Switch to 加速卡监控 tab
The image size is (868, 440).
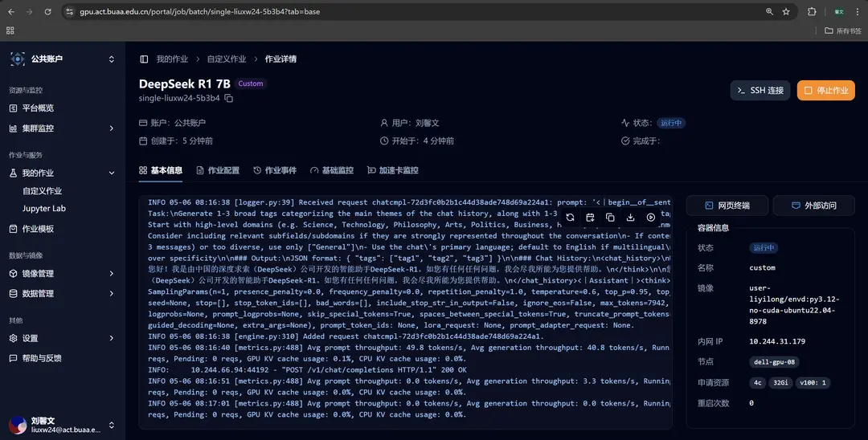point(393,170)
